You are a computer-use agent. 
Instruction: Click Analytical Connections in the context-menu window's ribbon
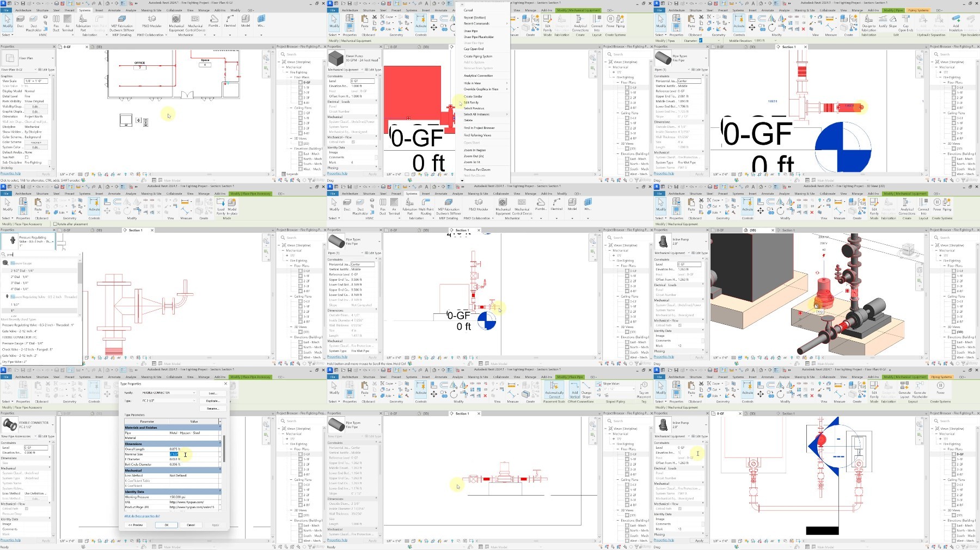coord(580,23)
